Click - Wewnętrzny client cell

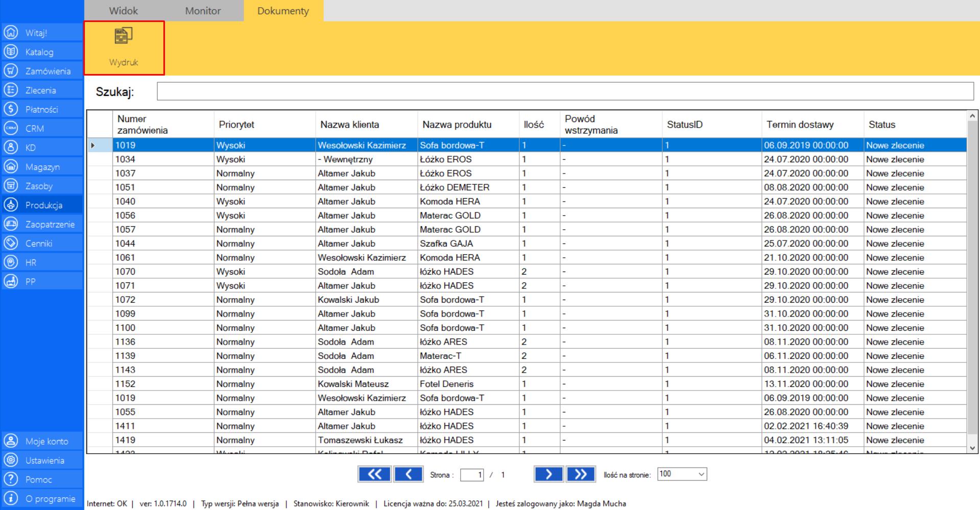click(367, 159)
